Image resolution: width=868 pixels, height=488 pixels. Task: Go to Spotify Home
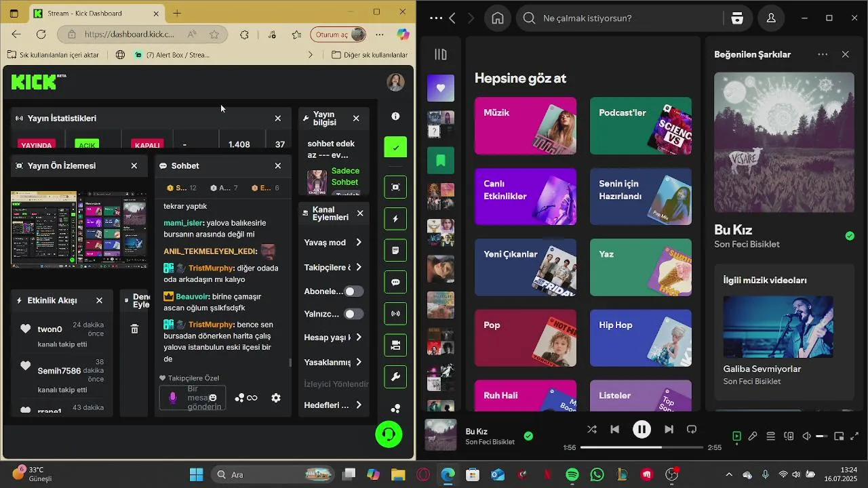498,18
